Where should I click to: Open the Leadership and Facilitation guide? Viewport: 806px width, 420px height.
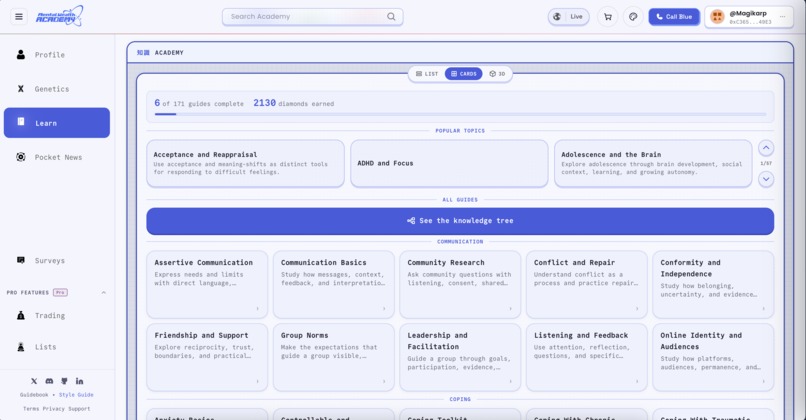tap(460, 357)
